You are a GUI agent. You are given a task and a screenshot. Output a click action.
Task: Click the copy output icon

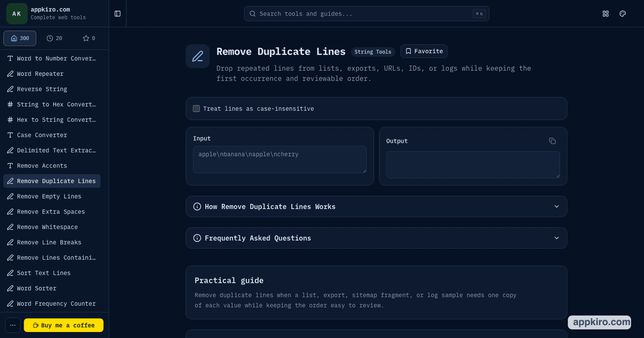[552, 141]
